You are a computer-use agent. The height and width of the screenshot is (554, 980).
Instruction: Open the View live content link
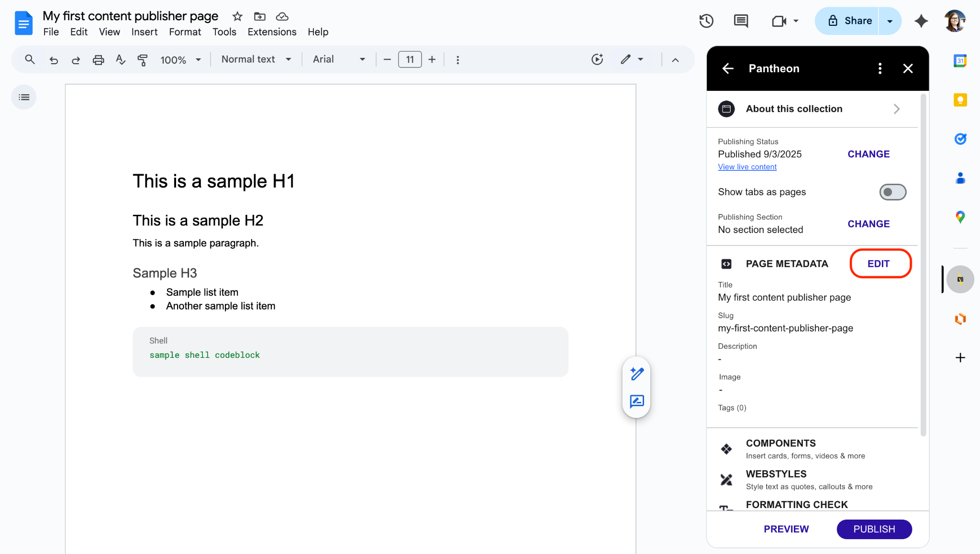[x=747, y=167]
